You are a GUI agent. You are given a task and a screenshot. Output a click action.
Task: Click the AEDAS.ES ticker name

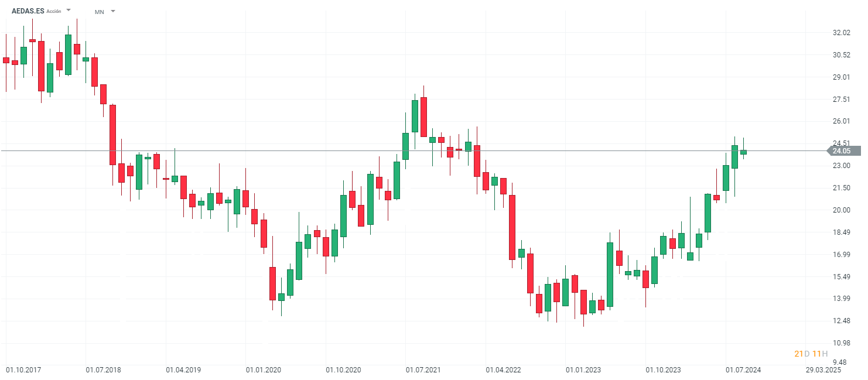pos(28,11)
